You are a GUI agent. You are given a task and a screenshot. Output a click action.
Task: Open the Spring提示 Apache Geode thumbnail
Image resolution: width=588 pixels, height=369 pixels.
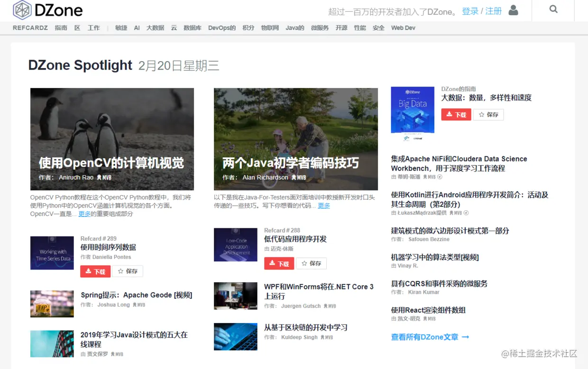pyautogui.click(x=52, y=304)
